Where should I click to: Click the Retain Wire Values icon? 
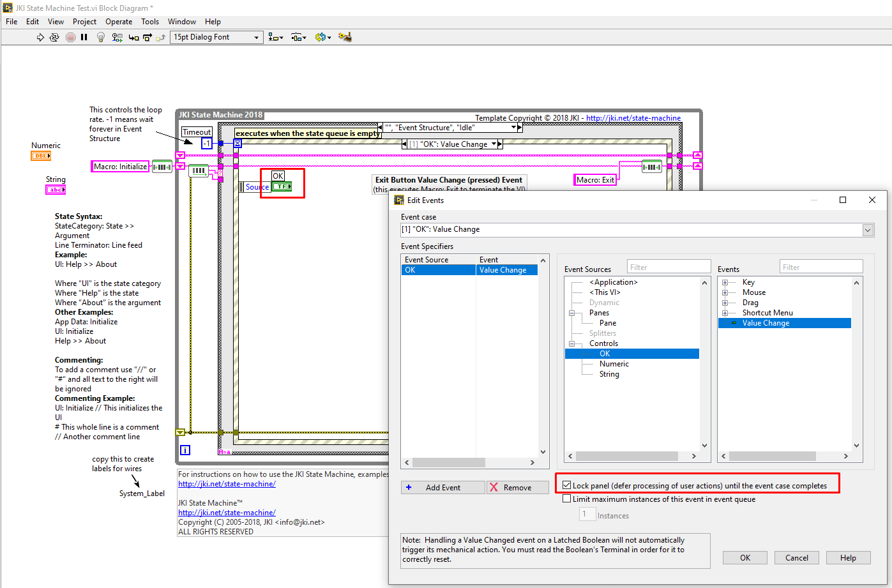(x=116, y=37)
